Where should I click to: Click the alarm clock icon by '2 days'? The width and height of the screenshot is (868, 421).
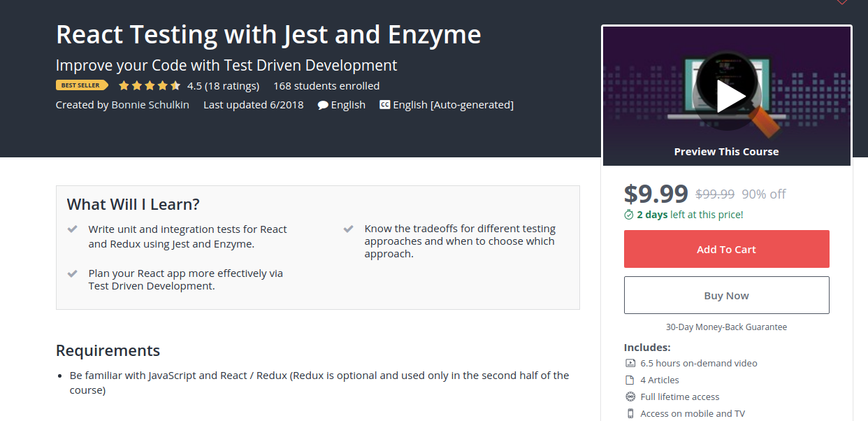[629, 215]
